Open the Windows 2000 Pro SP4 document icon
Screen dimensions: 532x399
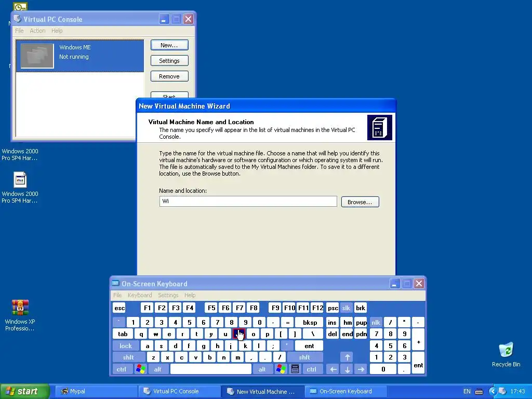click(x=20, y=180)
